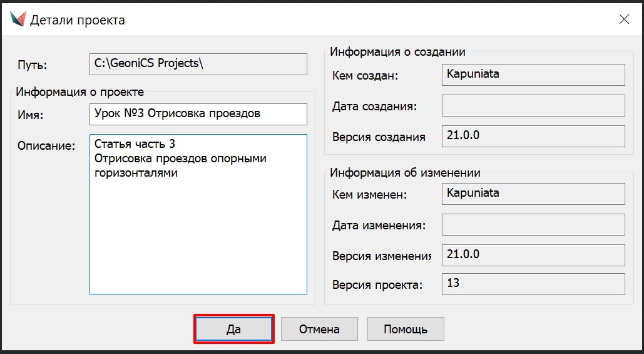Select the Кем создан field
644x354 pixels.
click(533, 75)
